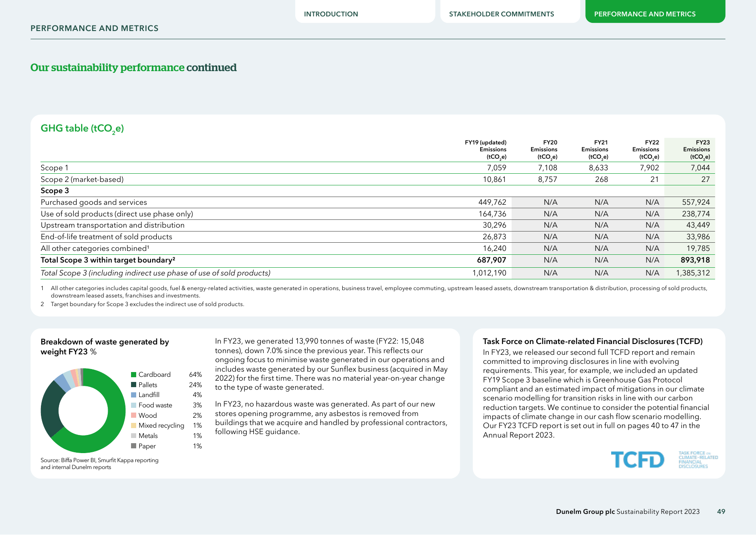Click the Scope 2 FY19 value 10,861
The height and width of the screenshot is (535, 756).
coord(494,179)
